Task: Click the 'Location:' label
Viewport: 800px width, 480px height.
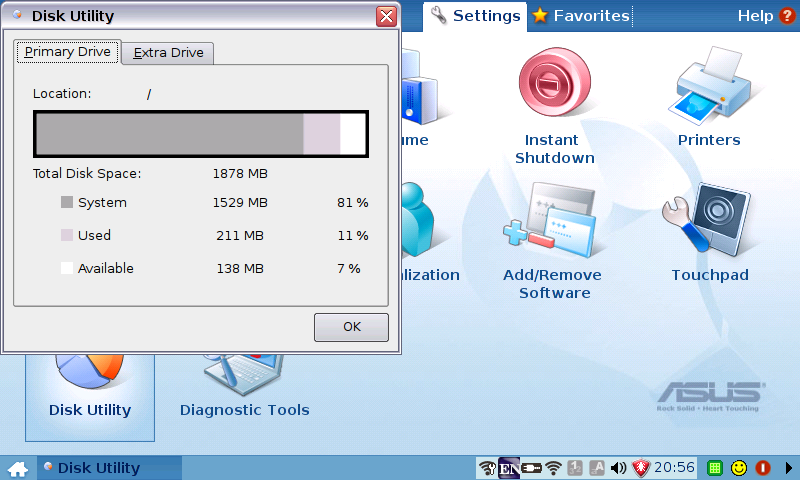Action: (62, 94)
